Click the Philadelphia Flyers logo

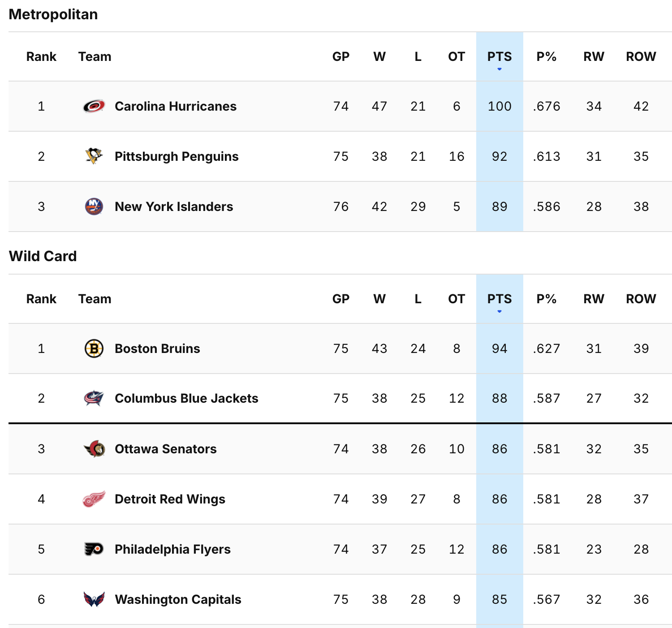pyautogui.click(x=94, y=549)
